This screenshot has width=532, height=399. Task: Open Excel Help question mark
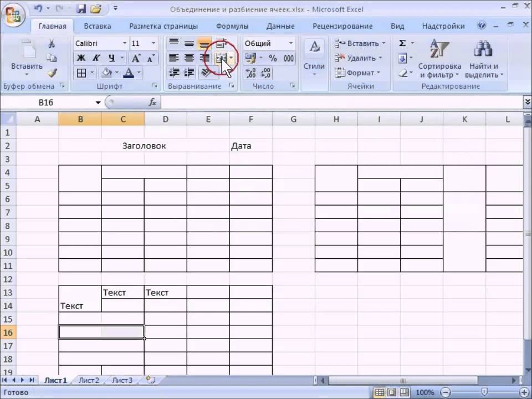[x=482, y=25]
